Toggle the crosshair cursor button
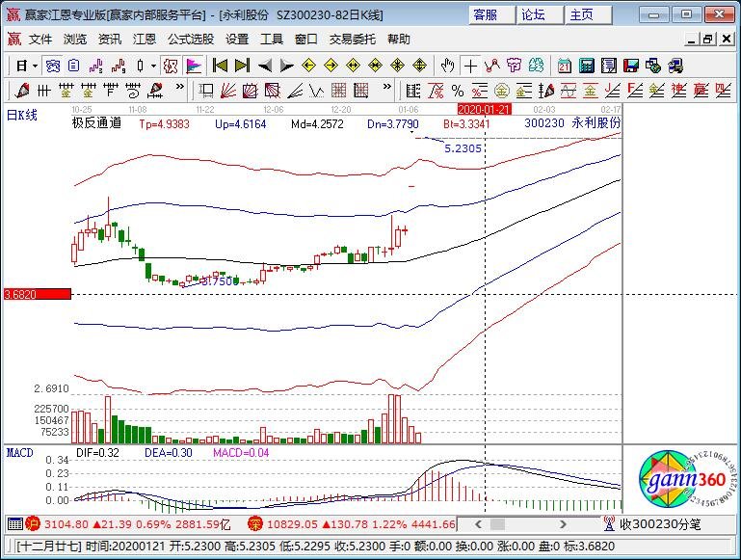 [x=470, y=66]
